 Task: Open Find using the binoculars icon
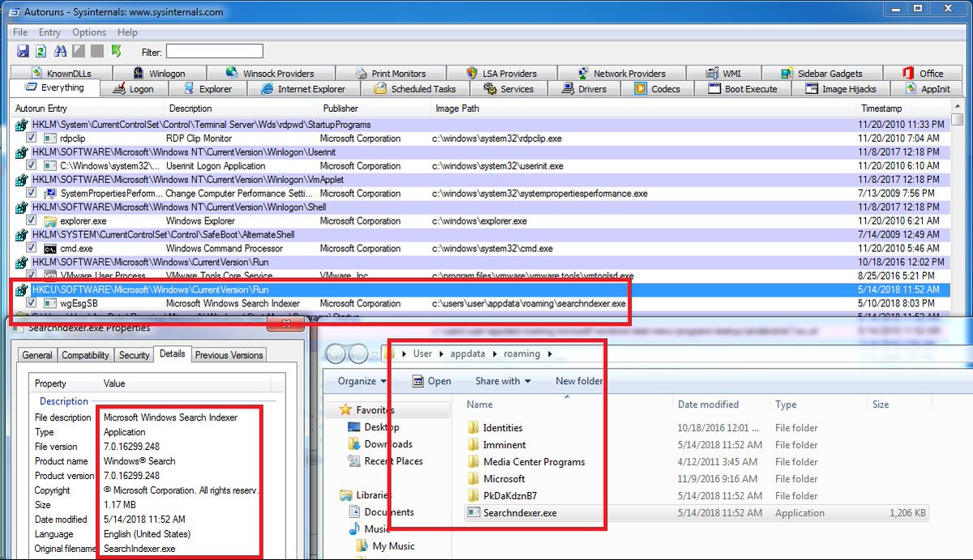coord(60,51)
